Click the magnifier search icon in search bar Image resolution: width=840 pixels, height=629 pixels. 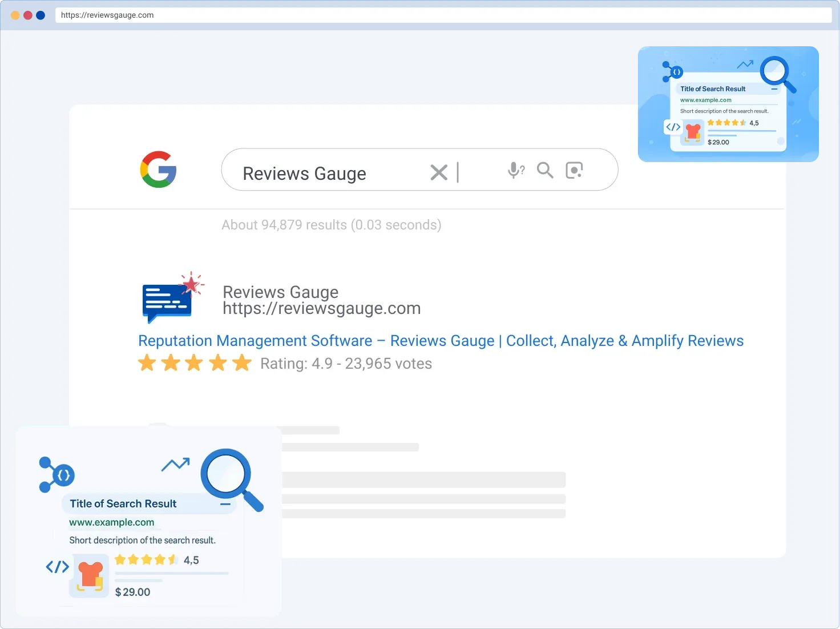tap(545, 170)
